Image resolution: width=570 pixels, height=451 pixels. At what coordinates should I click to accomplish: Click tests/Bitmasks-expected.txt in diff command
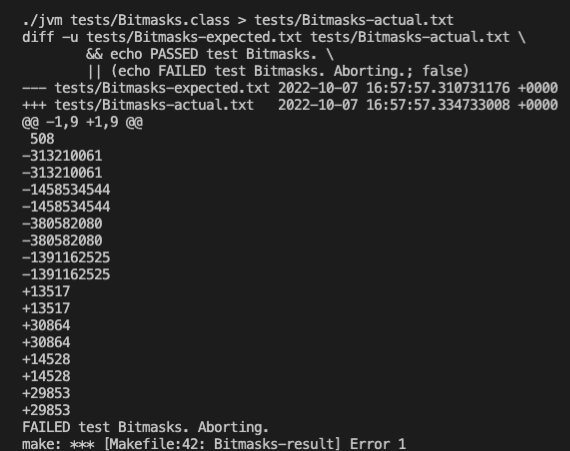[194, 37]
